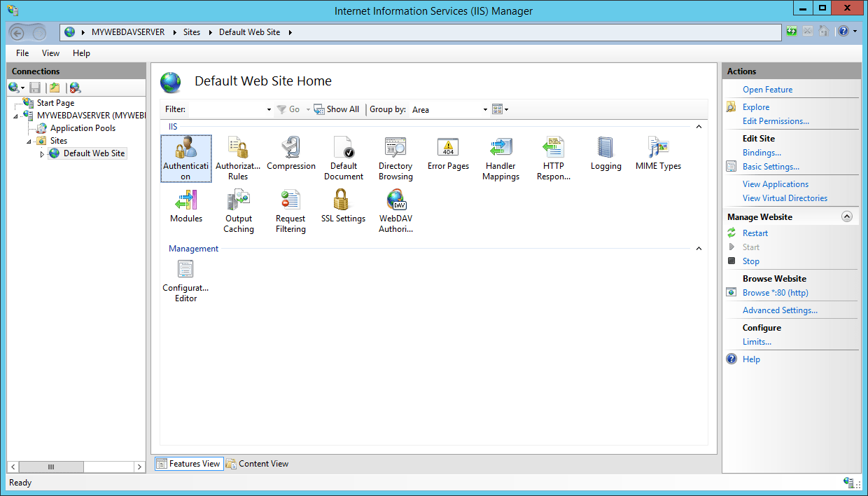Open the Authentication feature icon
868x496 pixels.
tap(185, 158)
